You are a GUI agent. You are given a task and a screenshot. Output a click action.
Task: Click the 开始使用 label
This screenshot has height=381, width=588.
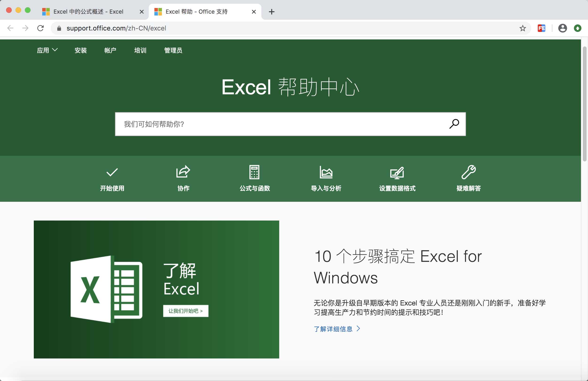(112, 188)
